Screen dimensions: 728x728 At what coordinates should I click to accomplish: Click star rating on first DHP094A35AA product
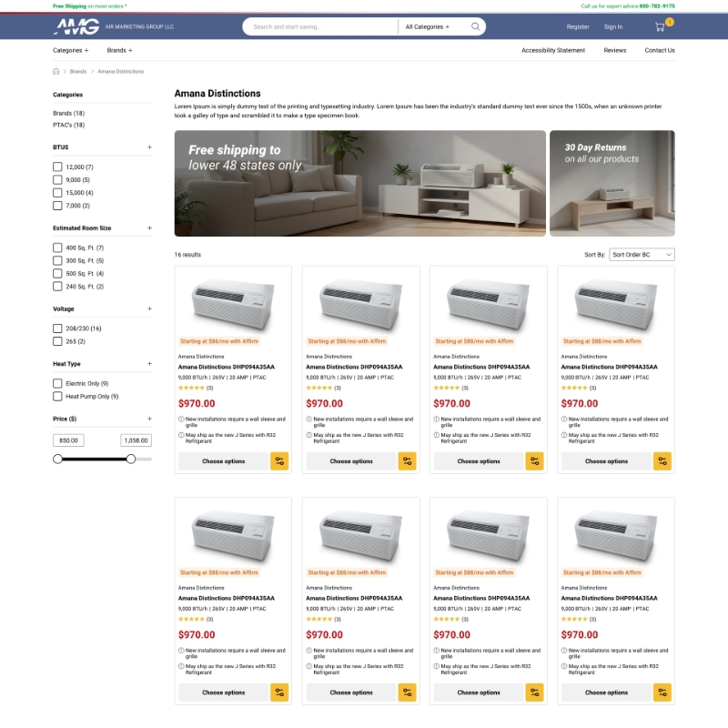coord(192,387)
